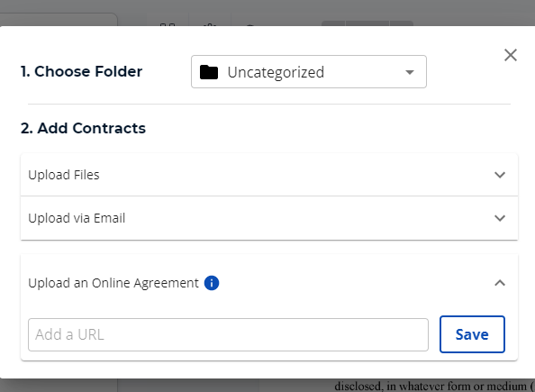Viewport: 535px width, 392px height.
Task: Save the online agreement URL
Action: click(472, 334)
